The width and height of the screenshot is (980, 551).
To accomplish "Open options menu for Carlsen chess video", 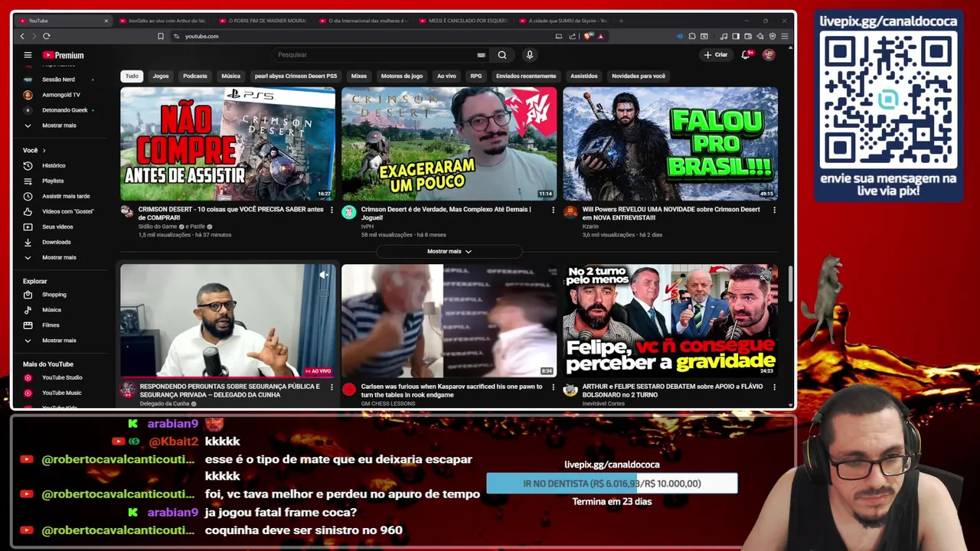I will click(x=553, y=387).
